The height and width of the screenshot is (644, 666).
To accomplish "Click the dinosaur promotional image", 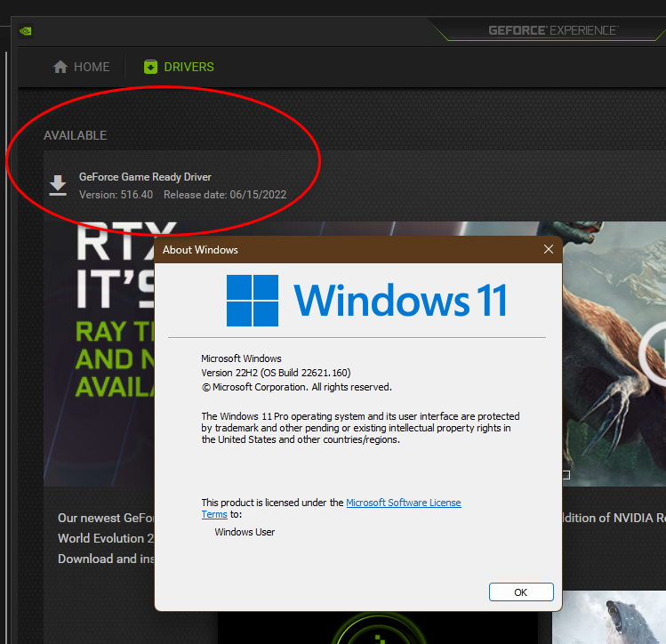I will click(614, 354).
